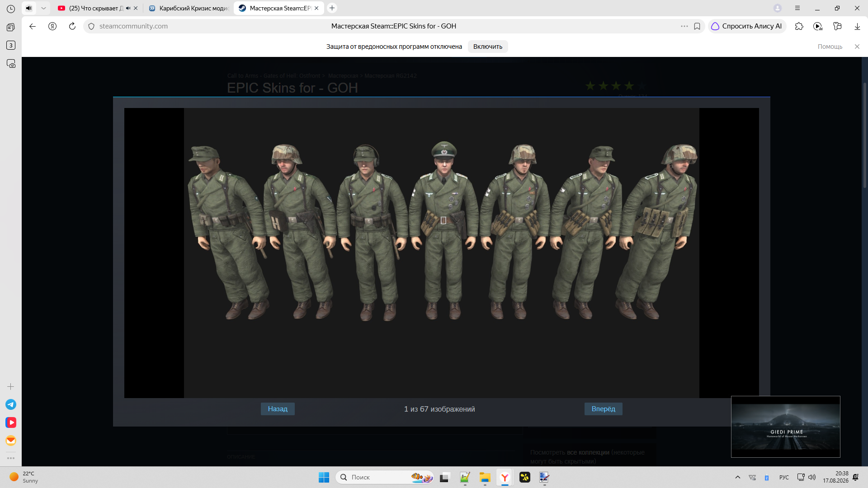Click the Giedi Prime picture-in-picture video

pos(786,427)
